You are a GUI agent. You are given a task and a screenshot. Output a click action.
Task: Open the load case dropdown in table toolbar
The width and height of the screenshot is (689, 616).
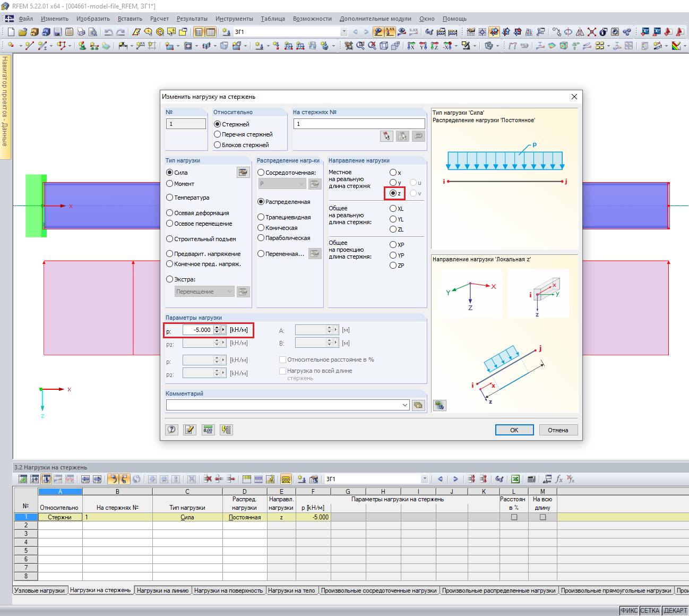[x=424, y=479]
